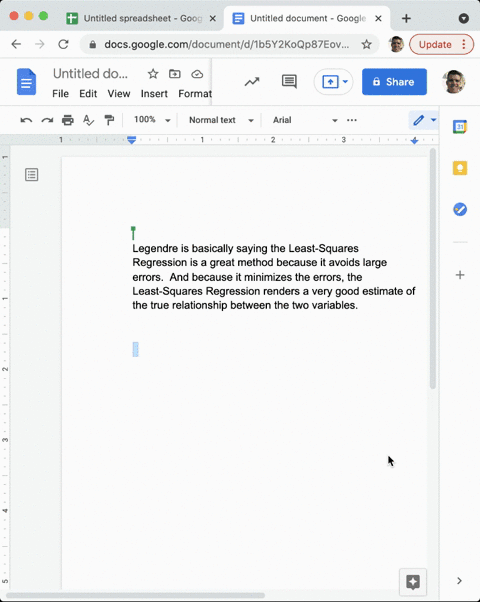Print the document with printer icon
This screenshot has width=480, height=602.
tap(68, 120)
